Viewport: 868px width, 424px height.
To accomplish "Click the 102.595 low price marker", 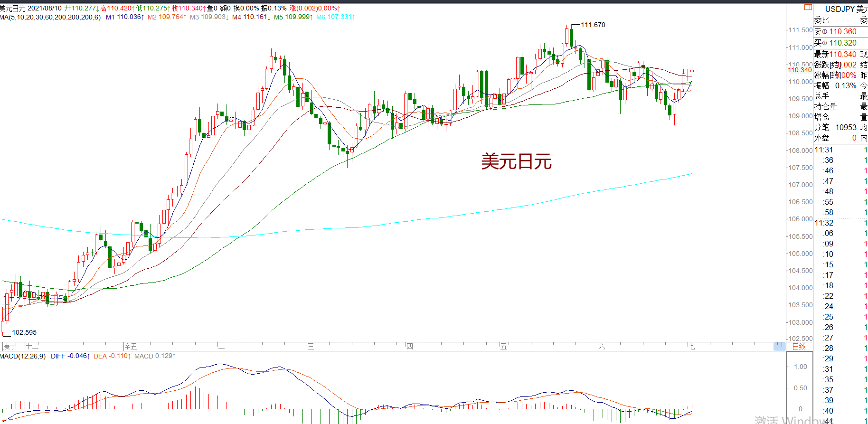I will 24,333.
